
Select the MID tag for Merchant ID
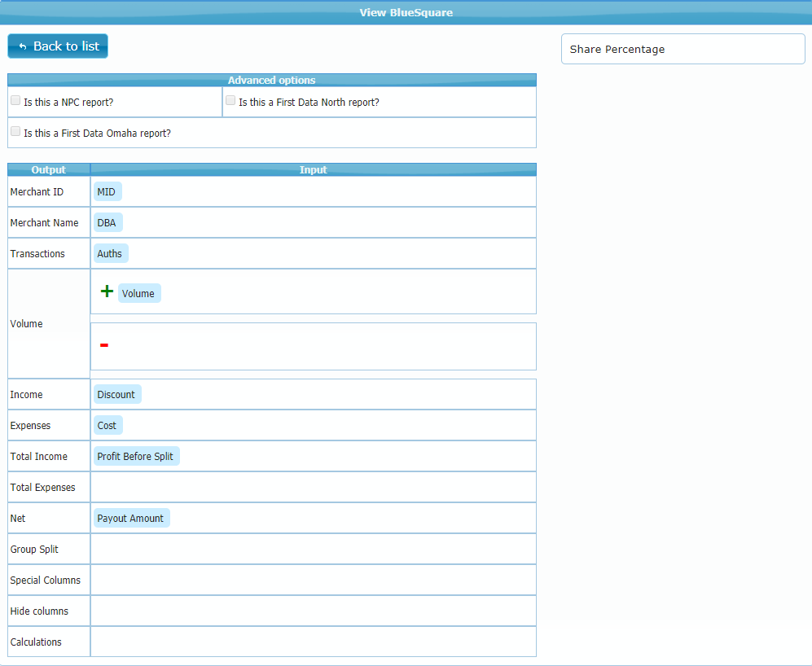107,192
